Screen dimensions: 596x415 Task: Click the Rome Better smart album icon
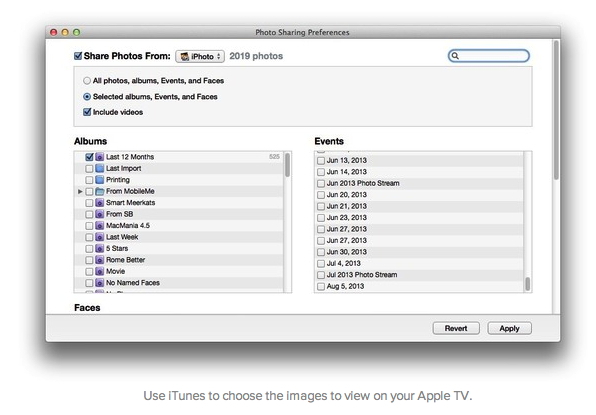pyautogui.click(x=99, y=260)
